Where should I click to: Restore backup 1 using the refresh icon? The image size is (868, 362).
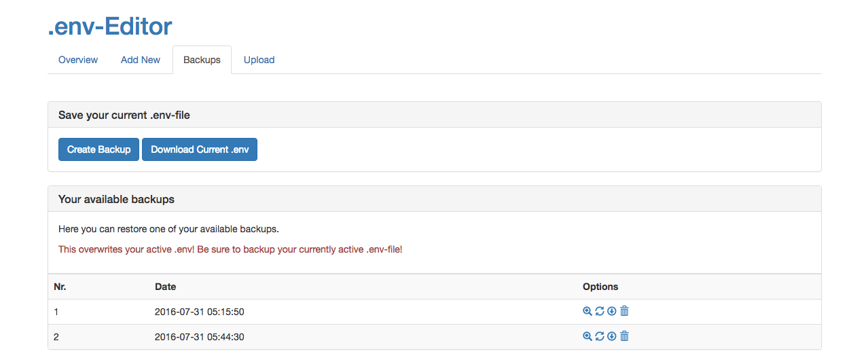point(600,311)
